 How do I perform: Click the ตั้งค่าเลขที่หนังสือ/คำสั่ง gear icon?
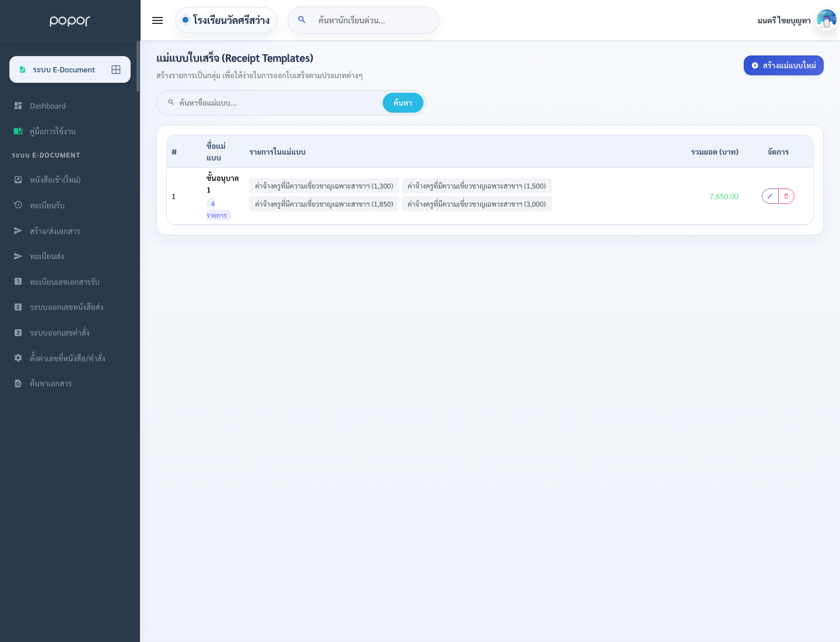tap(18, 358)
